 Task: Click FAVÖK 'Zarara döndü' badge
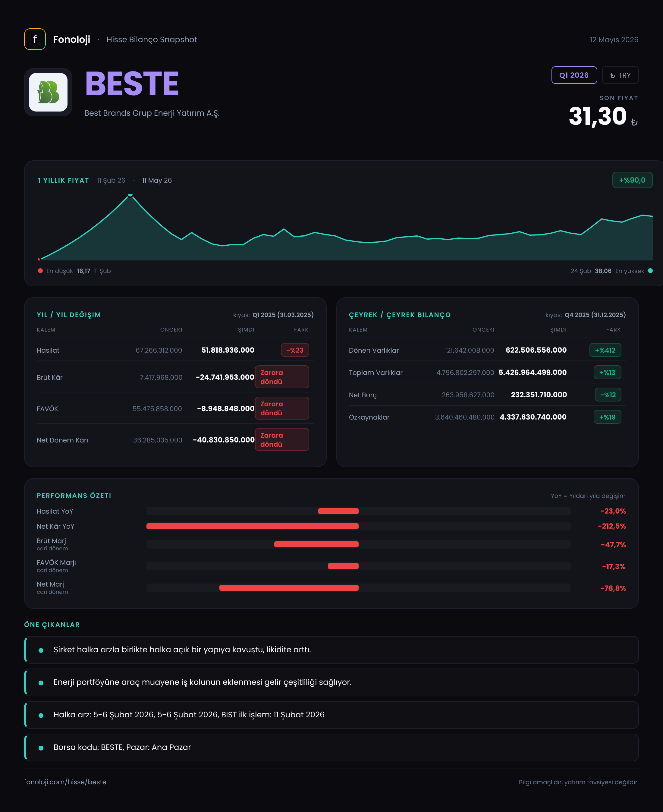pos(282,408)
